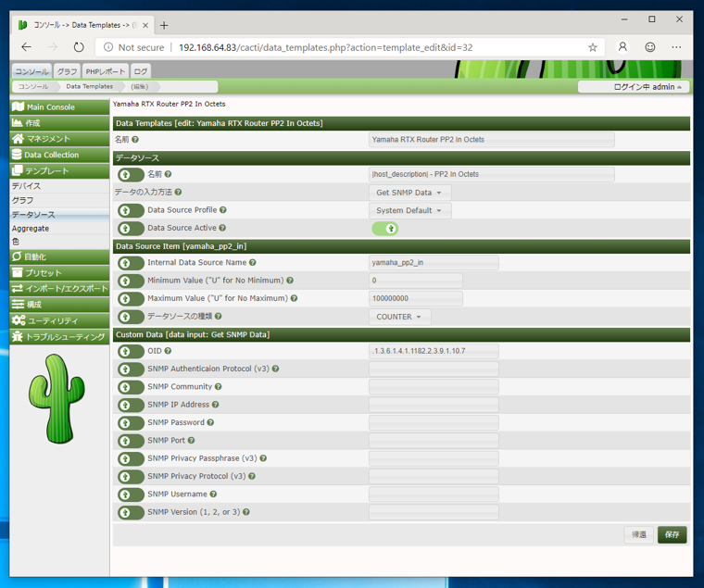Click コンソール breadcrumb link
Screen dimensions: 704x588
33,86
